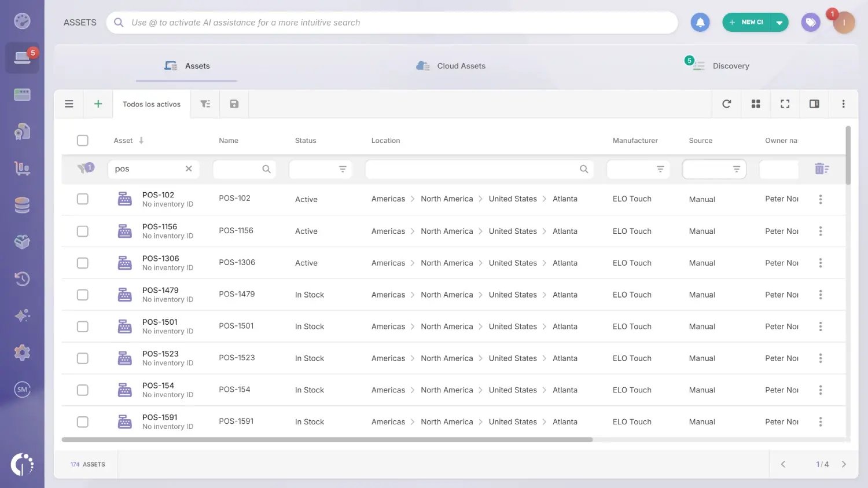This screenshot has height=488, width=868.
Task: Open the toolbar more options kebab menu
Action: pyautogui.click(x=844, y=104)
